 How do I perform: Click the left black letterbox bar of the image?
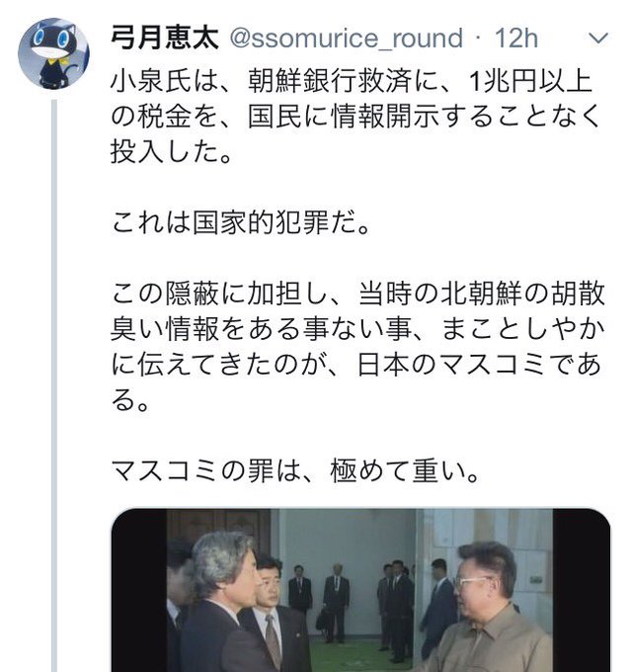point(139,591)
